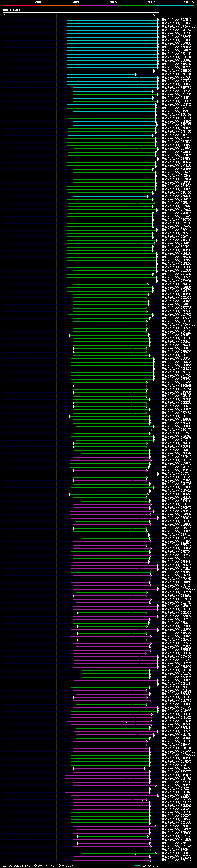The height and width of the screenshot is (868, 197).
Task: Click the green segment of the identity legend
Action: (136, 6)
